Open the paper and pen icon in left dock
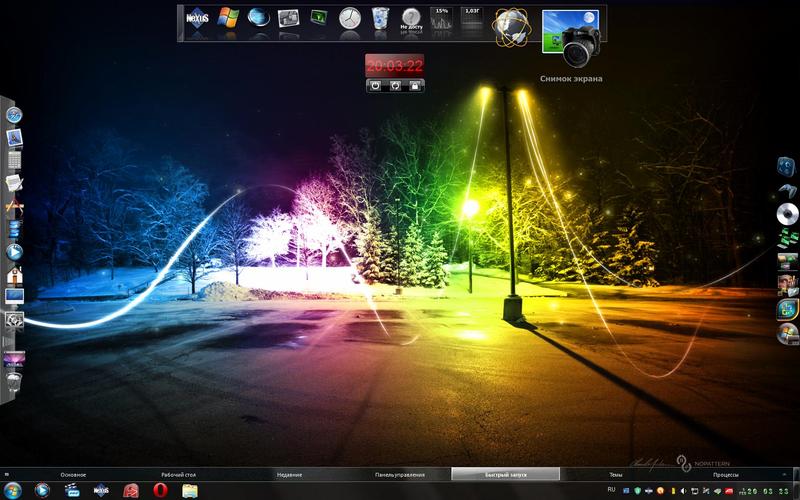 pyautogui.click(x=14, y=183)
